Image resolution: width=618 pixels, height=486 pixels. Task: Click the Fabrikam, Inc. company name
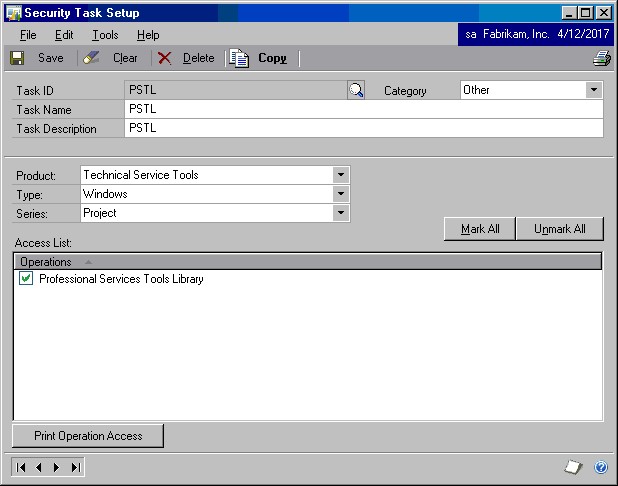click(x=516, y=34)
